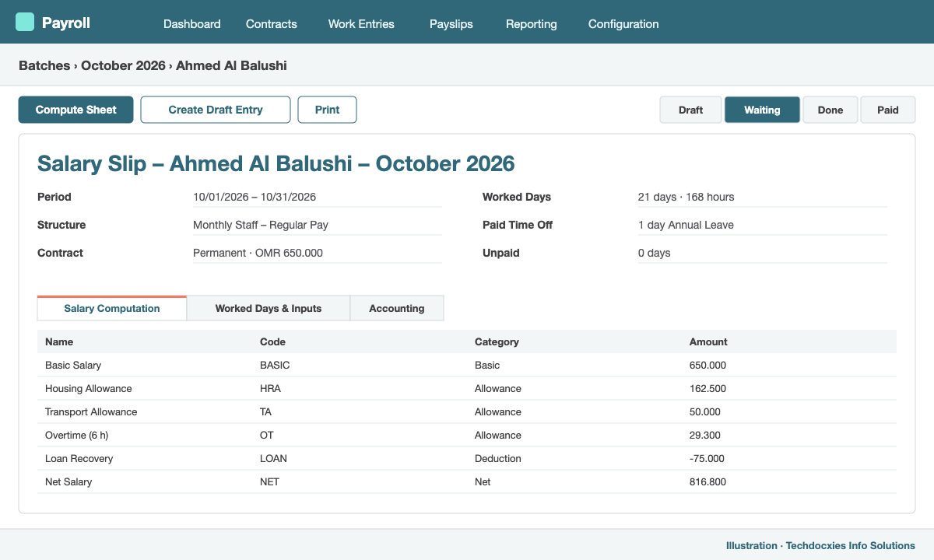Select the Housing Allowance row name
This screenshot has width=934, height=560.
pos(89,388)
